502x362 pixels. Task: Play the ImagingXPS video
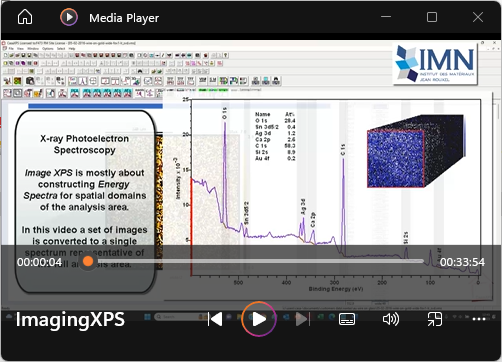tap(259, 319)
